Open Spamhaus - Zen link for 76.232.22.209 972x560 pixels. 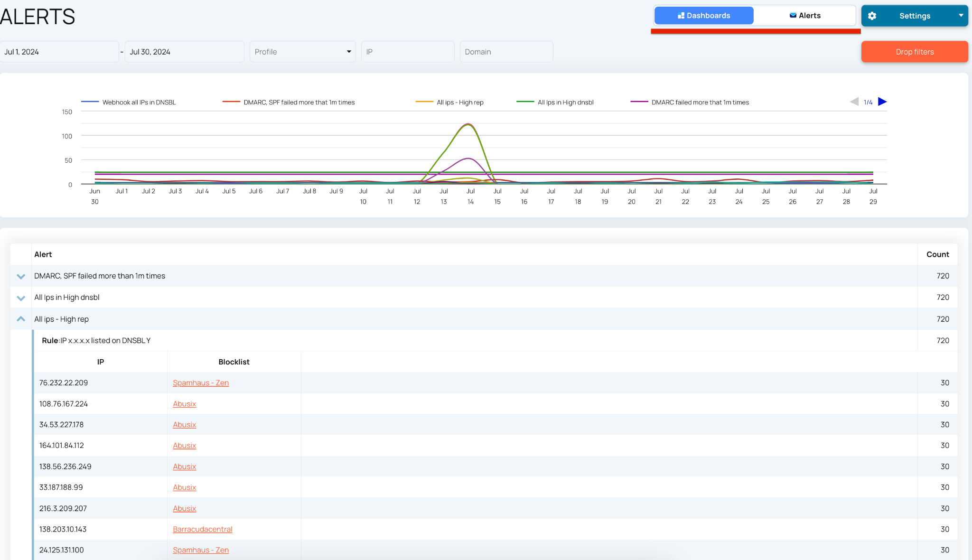tap(201, 383)
